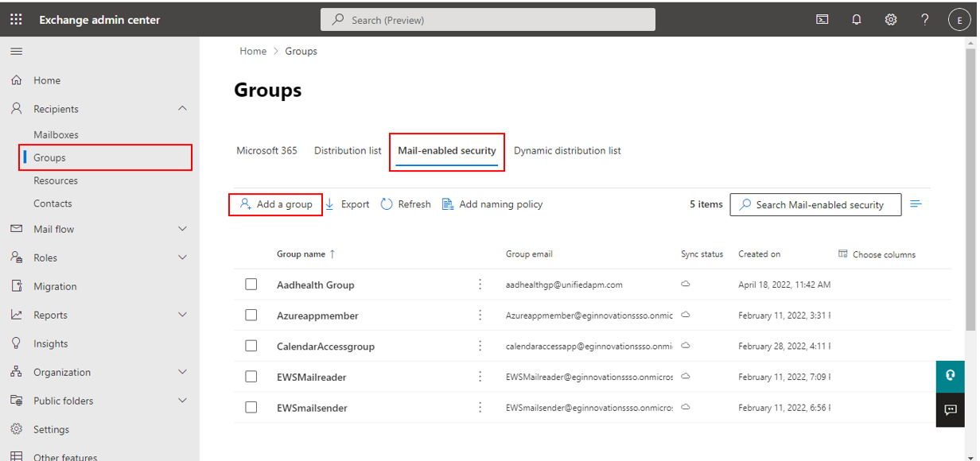Click the Roles icon in sidebar
The image size is (980, 461).
(x=16, y=258)
